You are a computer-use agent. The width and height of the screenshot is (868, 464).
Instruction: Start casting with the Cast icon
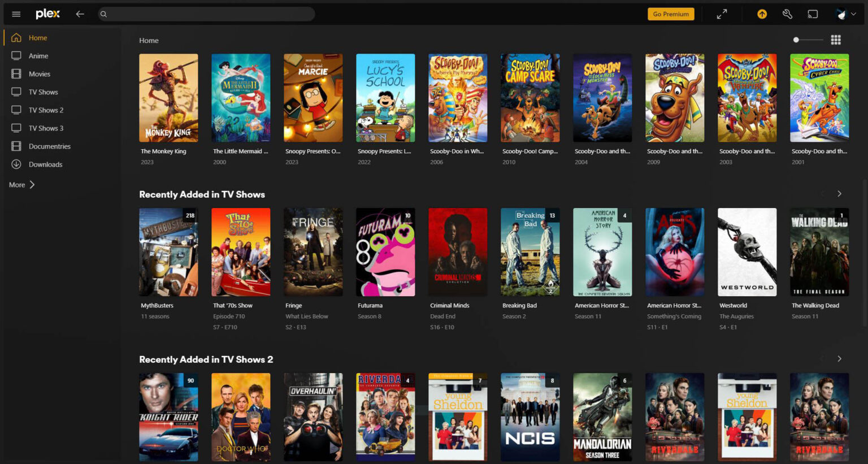point(813,14)
